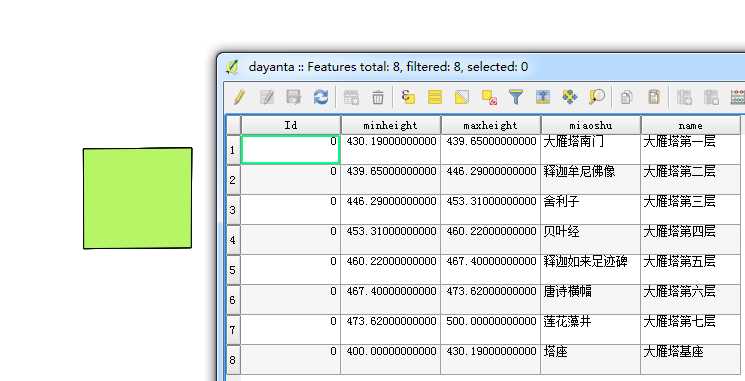Click the cell reading 舍利子

click(591, 210)
